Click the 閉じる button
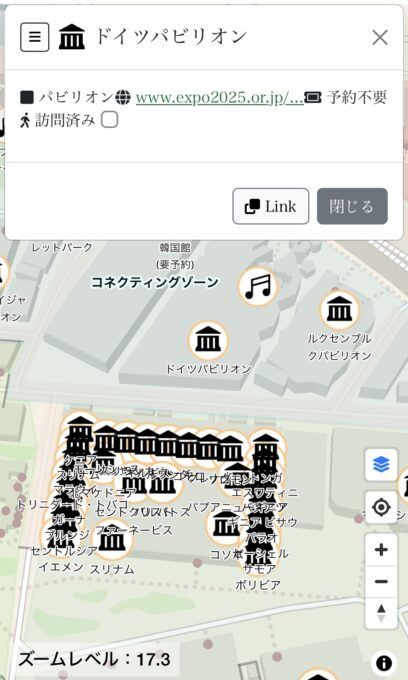This screenshot has height=680, width=408. (352, 206)
